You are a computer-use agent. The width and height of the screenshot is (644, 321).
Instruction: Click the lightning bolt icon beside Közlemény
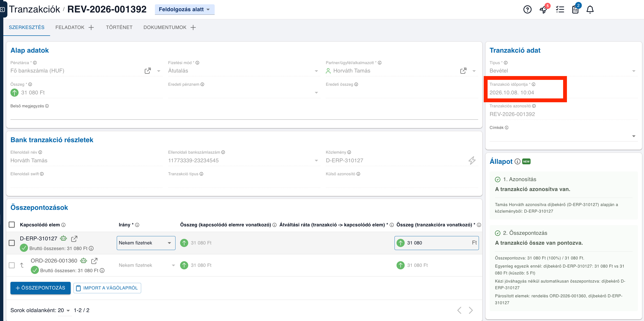(x=472, y=160)
